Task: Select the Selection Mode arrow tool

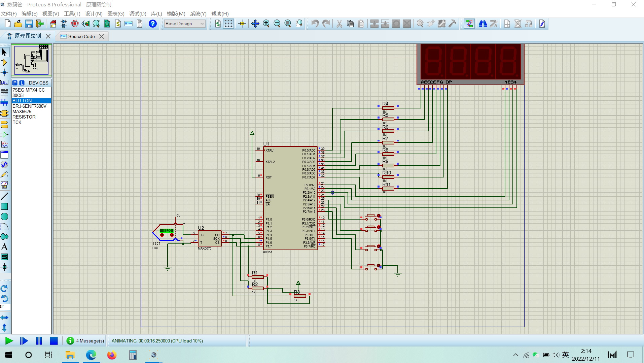Action: point(4,52)
